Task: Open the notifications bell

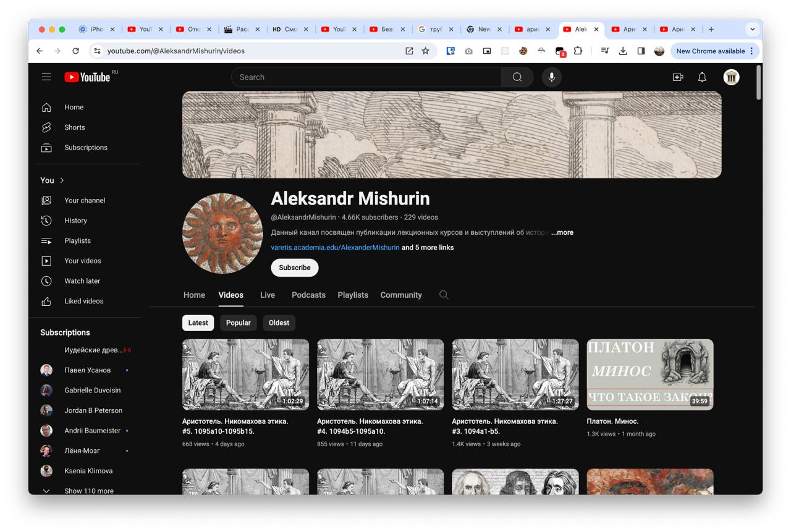Action: click(702, 77)
